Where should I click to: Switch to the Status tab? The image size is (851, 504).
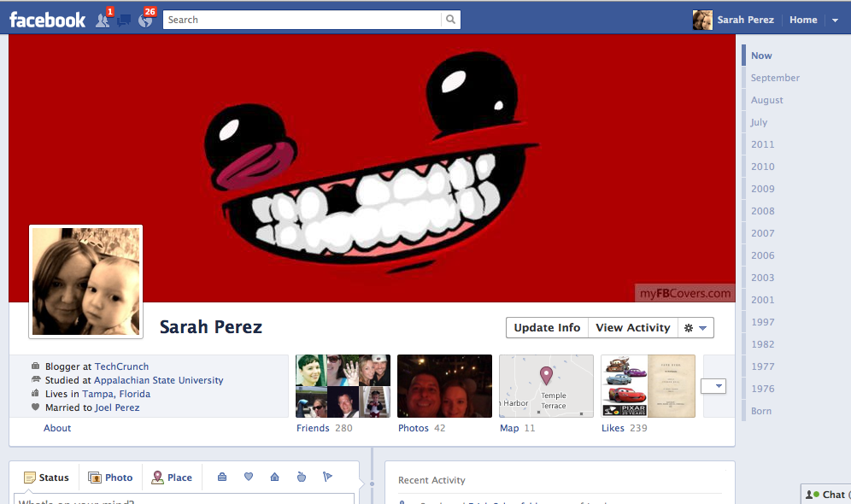point(47,478)
